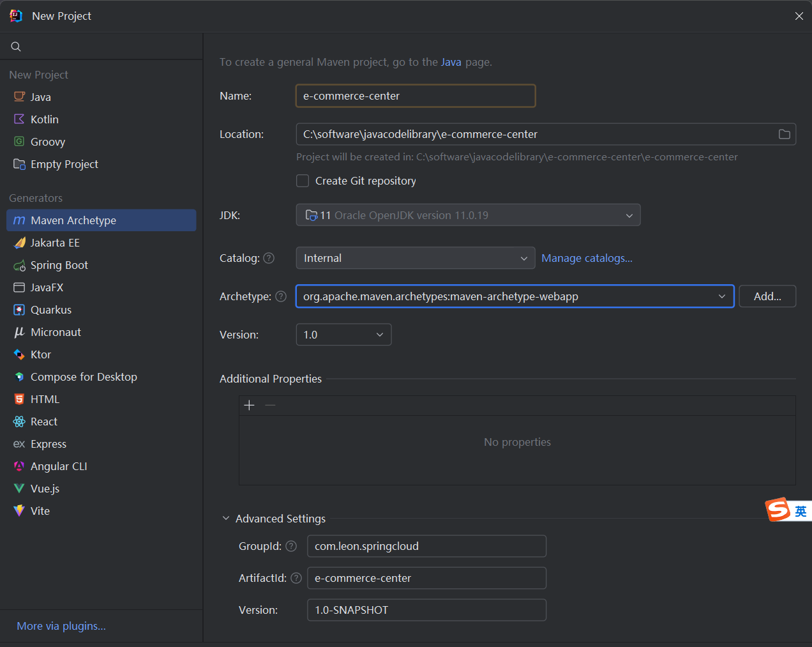This screenshot has width=812, height=647.
Task: Select the Kotlin project type
Action: coord(44,119)
